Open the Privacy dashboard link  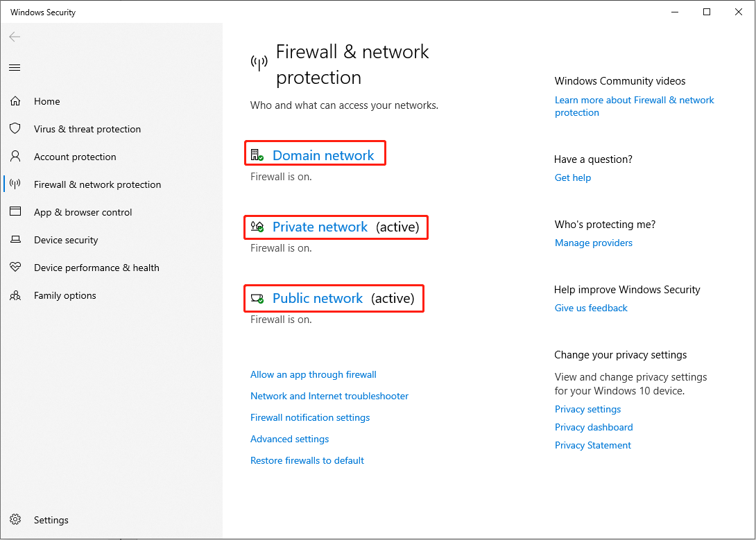(594, 427)
